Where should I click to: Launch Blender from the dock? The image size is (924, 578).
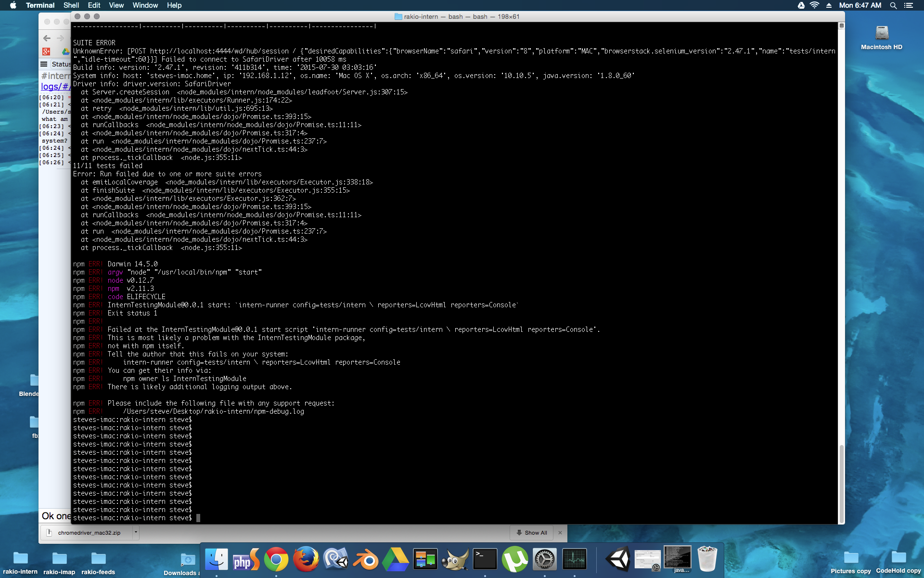366,559
